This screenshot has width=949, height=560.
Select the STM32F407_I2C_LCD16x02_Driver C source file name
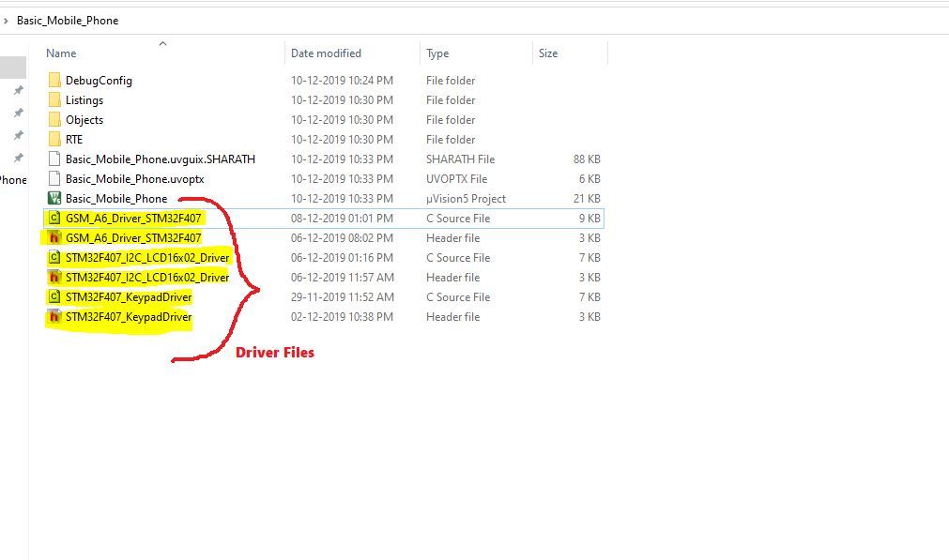(147, 258)
